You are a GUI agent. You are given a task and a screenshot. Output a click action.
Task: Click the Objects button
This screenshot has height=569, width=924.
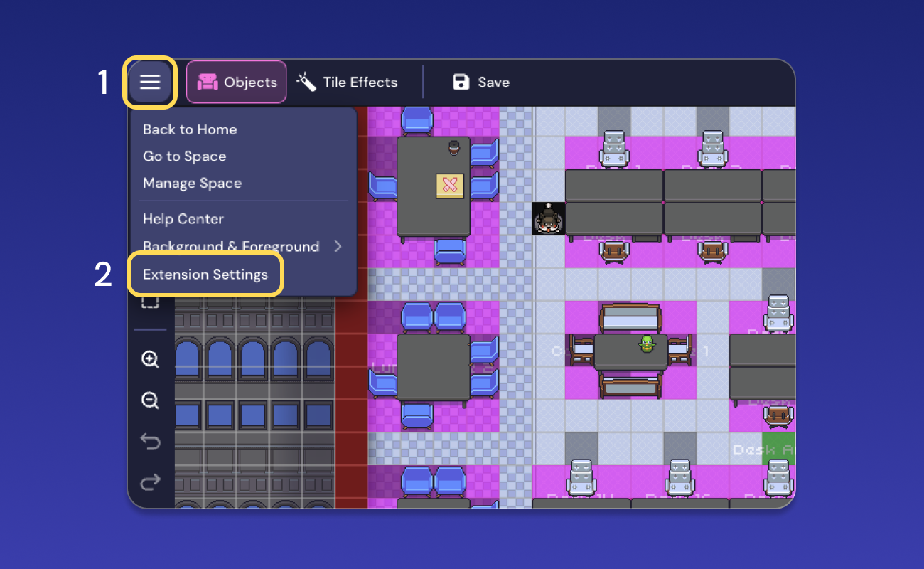(236, 81)
